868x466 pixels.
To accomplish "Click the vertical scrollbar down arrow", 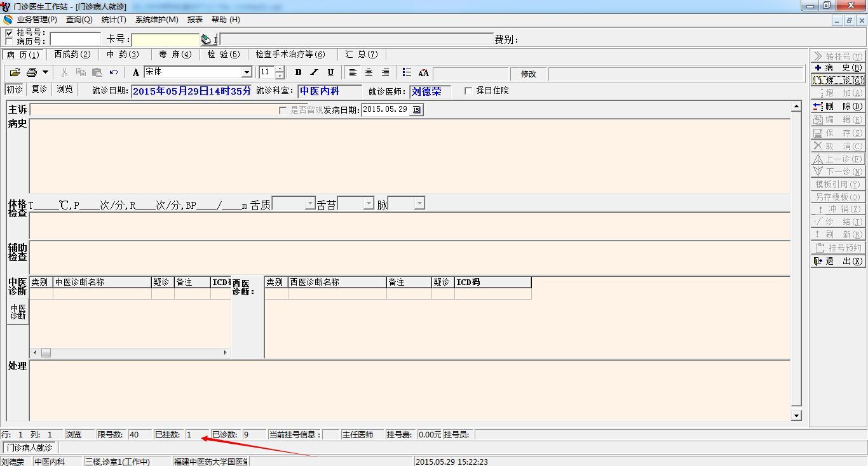I will click(797, 415).
